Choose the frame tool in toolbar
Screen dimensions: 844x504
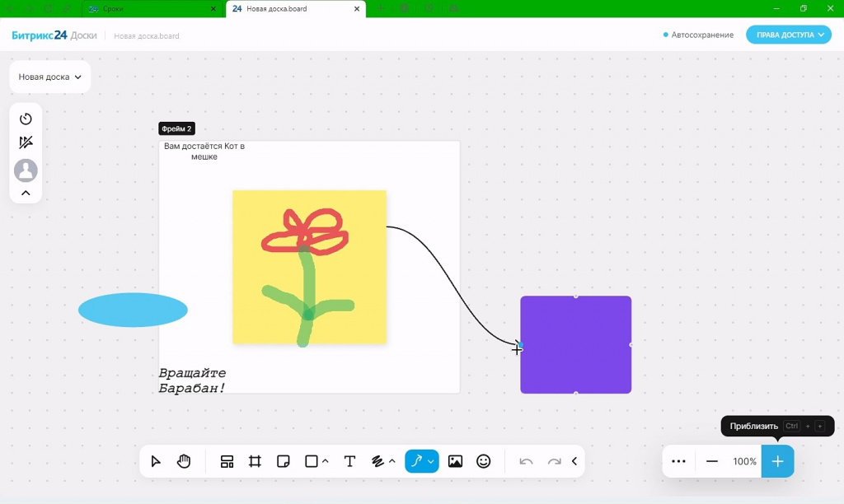pos(255,461)
